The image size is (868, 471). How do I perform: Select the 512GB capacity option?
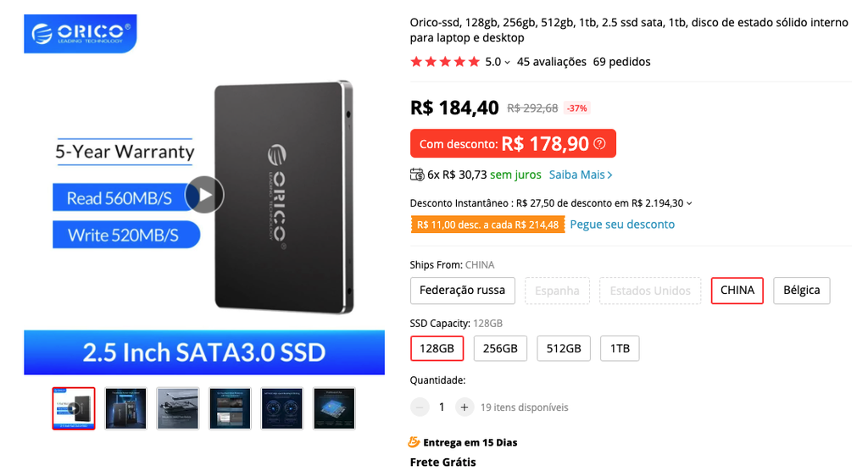[564, 349]
